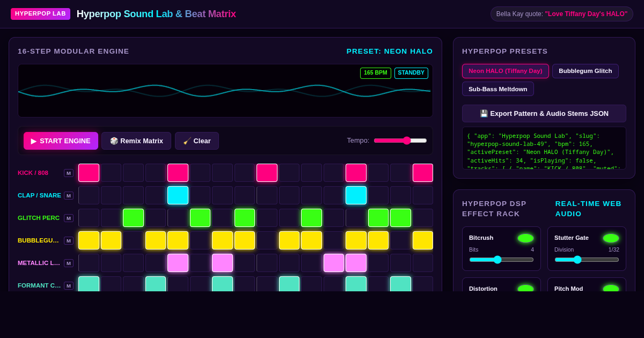Image resolution: width=644 pixels, height=338 pixels.
Task: Adjust the Bitcrush Bits slider
Action: point(501,260)
